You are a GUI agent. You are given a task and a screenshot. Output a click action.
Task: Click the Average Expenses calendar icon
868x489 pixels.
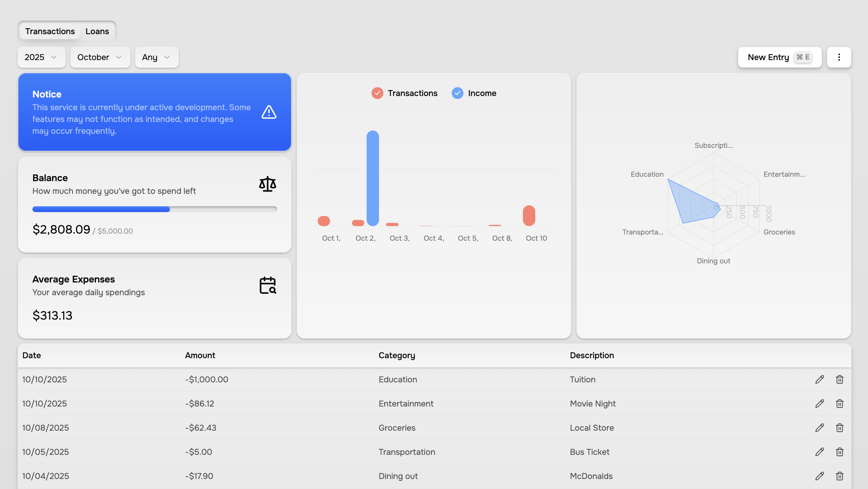(x=268, y=285)
